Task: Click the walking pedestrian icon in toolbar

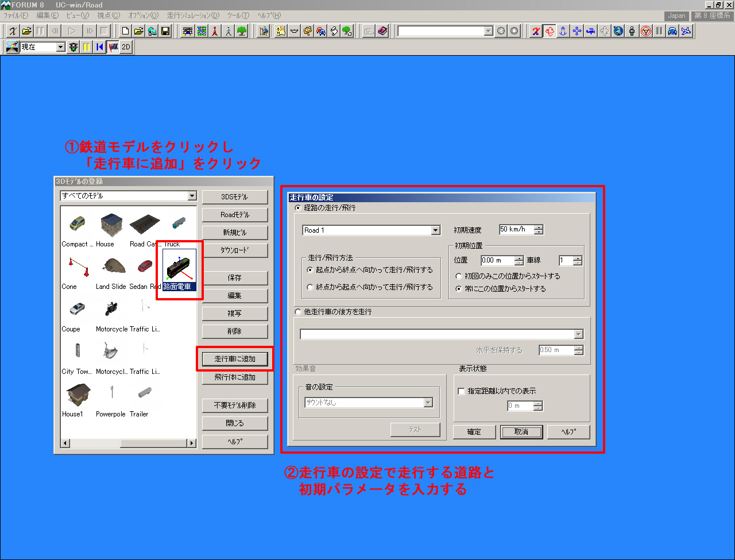Action: tap(229, 31)
